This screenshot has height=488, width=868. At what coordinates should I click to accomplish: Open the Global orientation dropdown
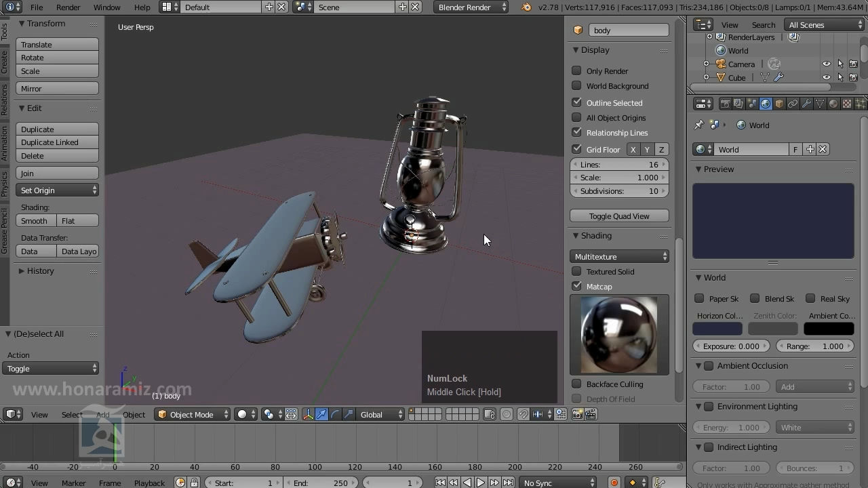pos(382,414)
